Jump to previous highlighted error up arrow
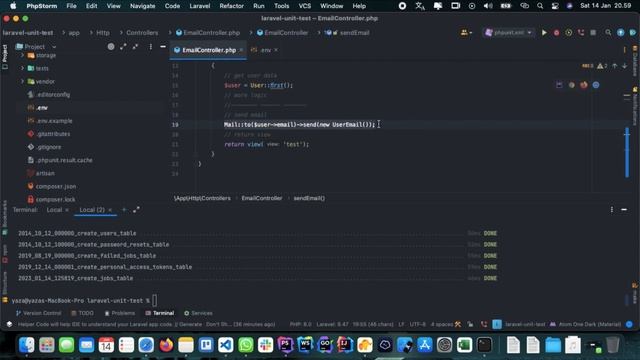The image size is (640, 360). click(615, 66)
